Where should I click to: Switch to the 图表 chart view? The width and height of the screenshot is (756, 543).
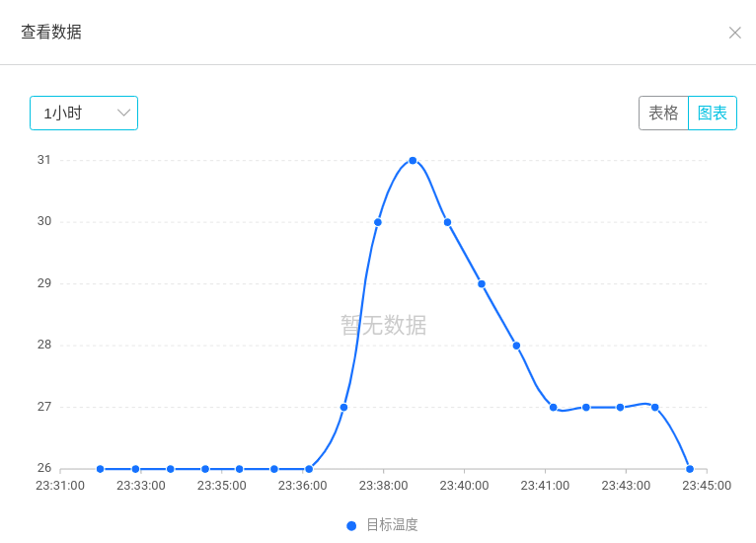click(713, 113)
